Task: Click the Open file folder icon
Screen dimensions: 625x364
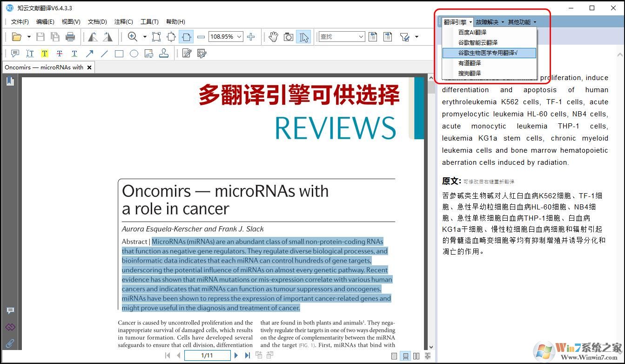Action: [x=17, y=37]
